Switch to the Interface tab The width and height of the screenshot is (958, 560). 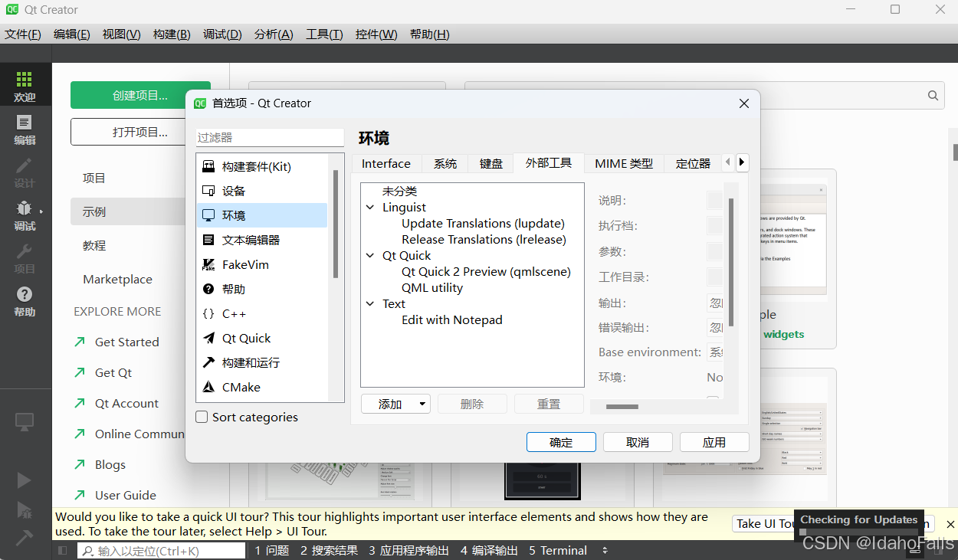(x=386, y=163)
